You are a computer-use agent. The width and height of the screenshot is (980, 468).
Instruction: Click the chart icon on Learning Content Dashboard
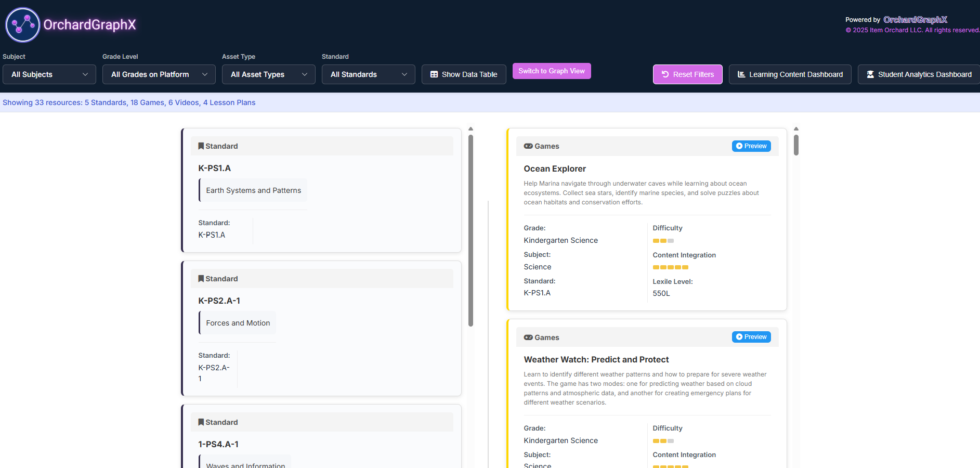click(741, 74)
